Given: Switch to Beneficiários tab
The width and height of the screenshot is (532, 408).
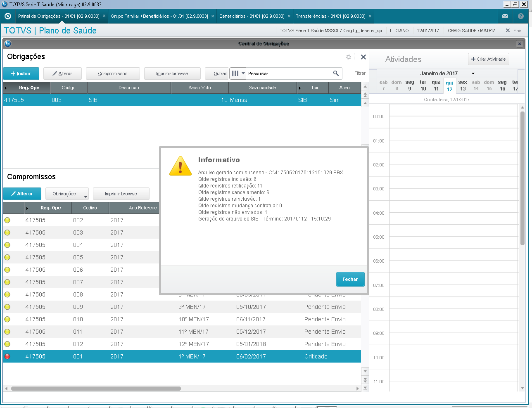Looking at the screenshot, I should [x=252, y=16].
